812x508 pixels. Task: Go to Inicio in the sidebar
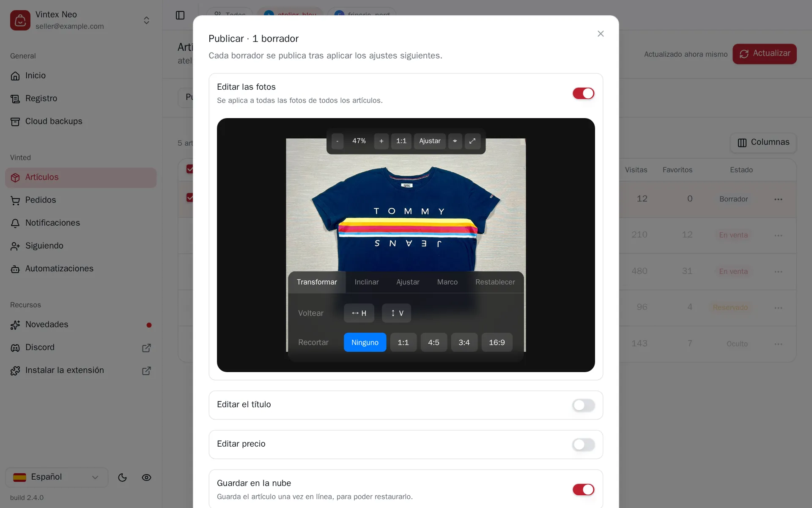click(81, 75)
